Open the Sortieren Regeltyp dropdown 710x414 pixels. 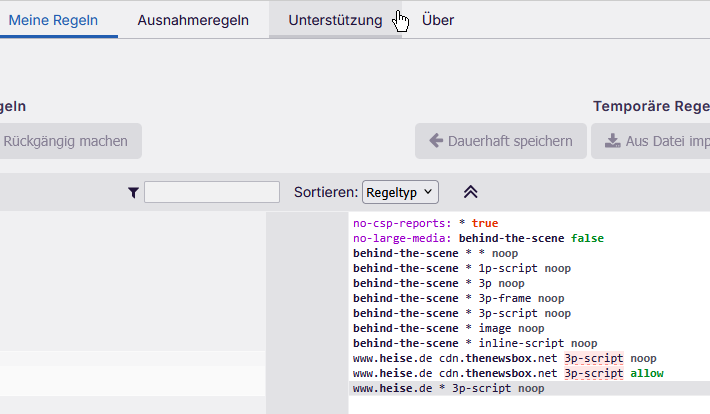400,191
